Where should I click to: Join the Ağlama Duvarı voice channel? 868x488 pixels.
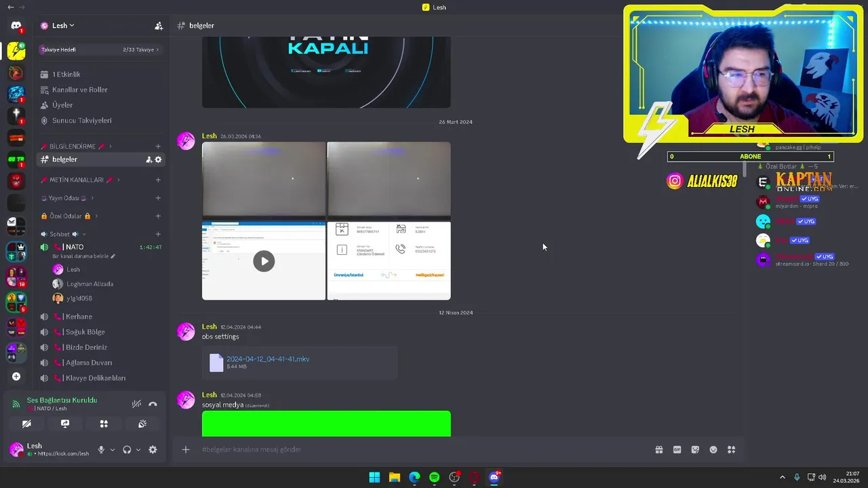coord(100,363)
